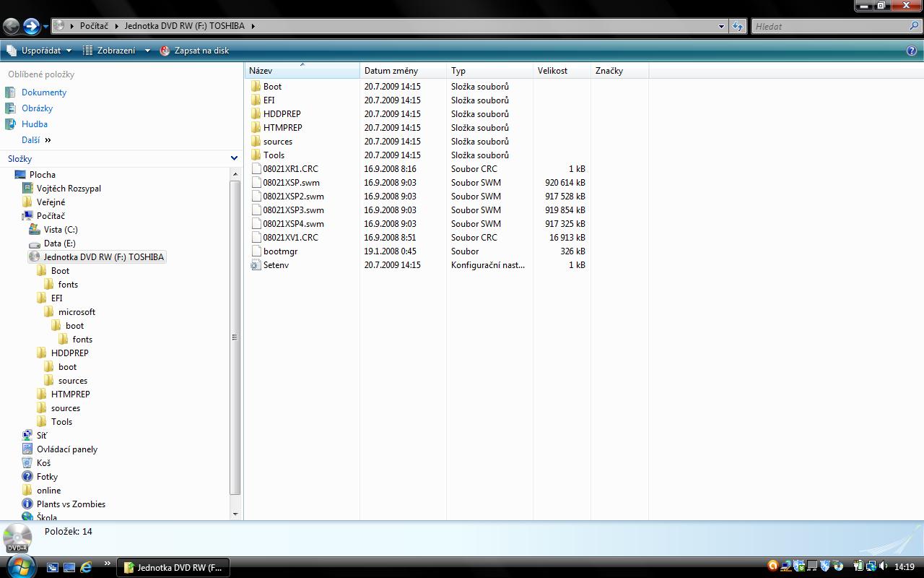Viewport: 924px width, 578px height.
Task: Open the recent pages dropdown arrow
Action: click(x=45, y=27)
